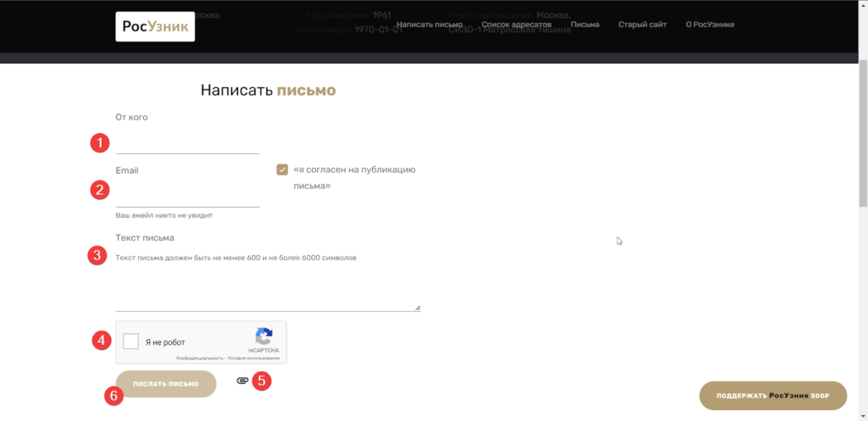Open the "Письма" navigation item
Viewport: 868px width, 421px height.
coord(585,25)
